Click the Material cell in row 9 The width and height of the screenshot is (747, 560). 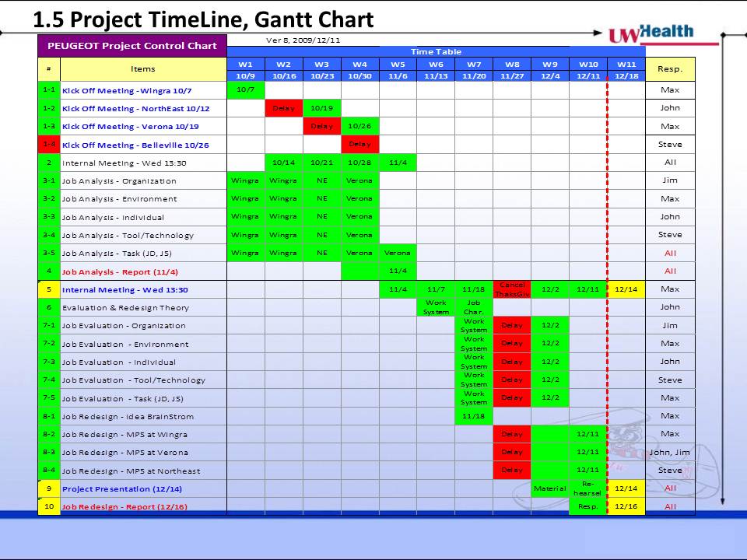click(550, 488)
